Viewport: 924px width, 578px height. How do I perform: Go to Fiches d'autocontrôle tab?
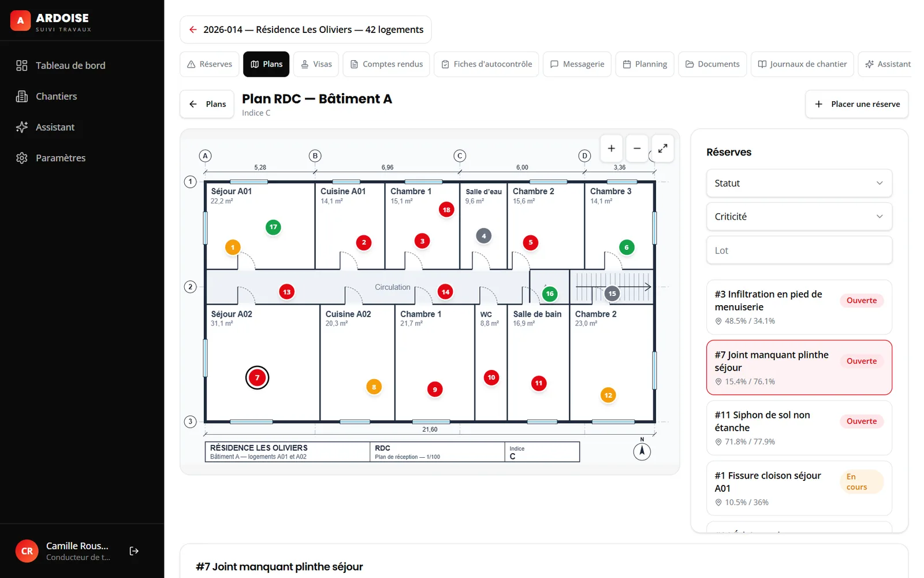click(486, 64)
